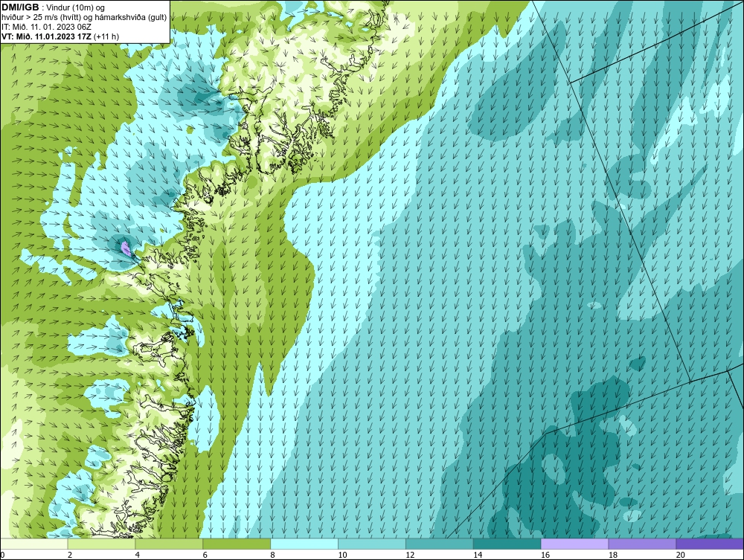Click the 'hviður > 25 m/s' legend description line
Viewport: 744px width, 560px height.
click(x=84, y=18)
